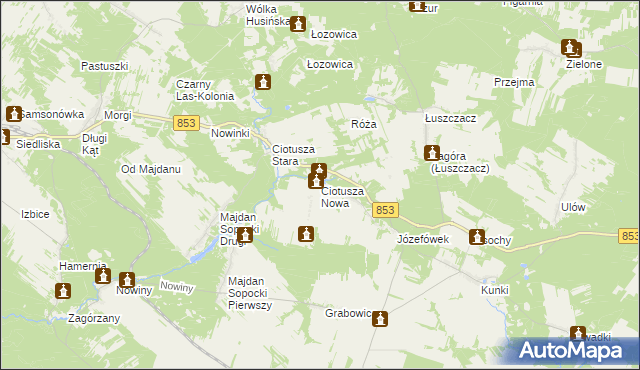The image size is (640, 370).
Task: Click the church icon above Nowiny
Action: point(127,280)
